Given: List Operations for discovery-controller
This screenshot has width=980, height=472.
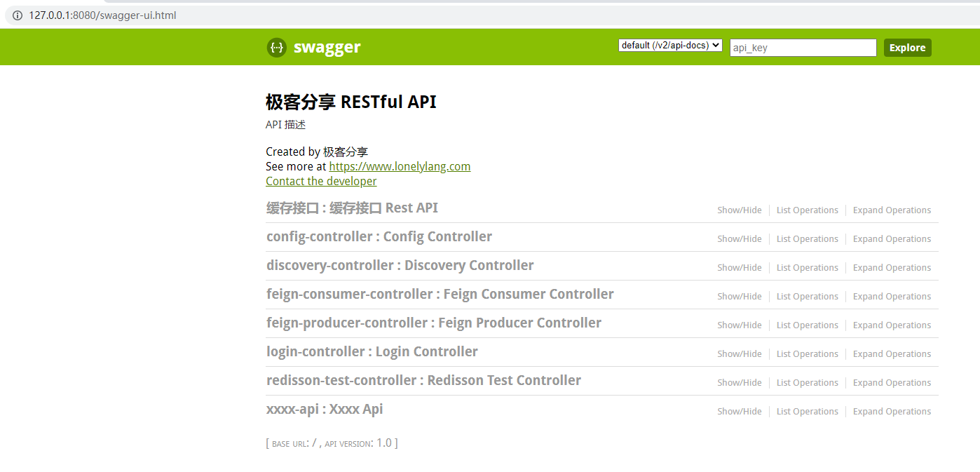Looking at the screenshot, I should click(x=808, y=268).
